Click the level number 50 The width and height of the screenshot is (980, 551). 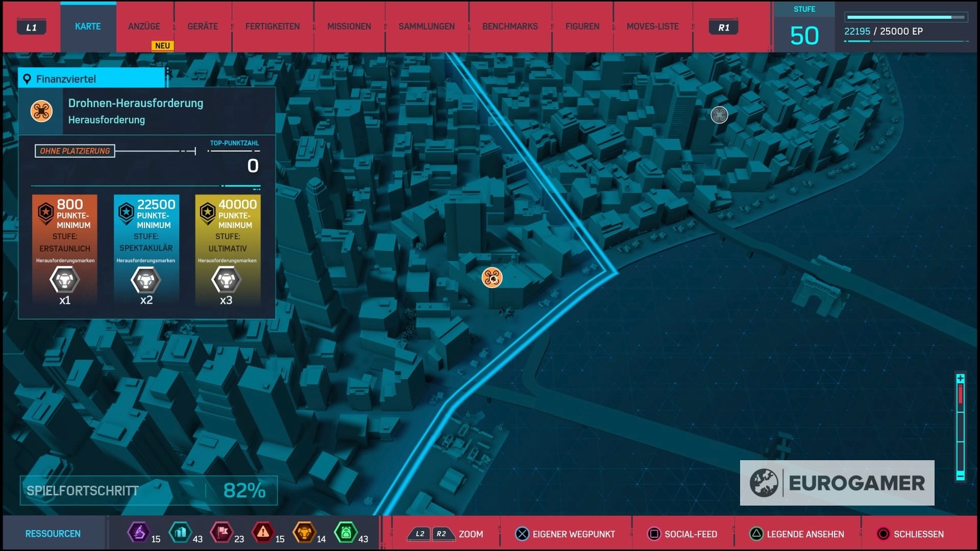(804, 36)
